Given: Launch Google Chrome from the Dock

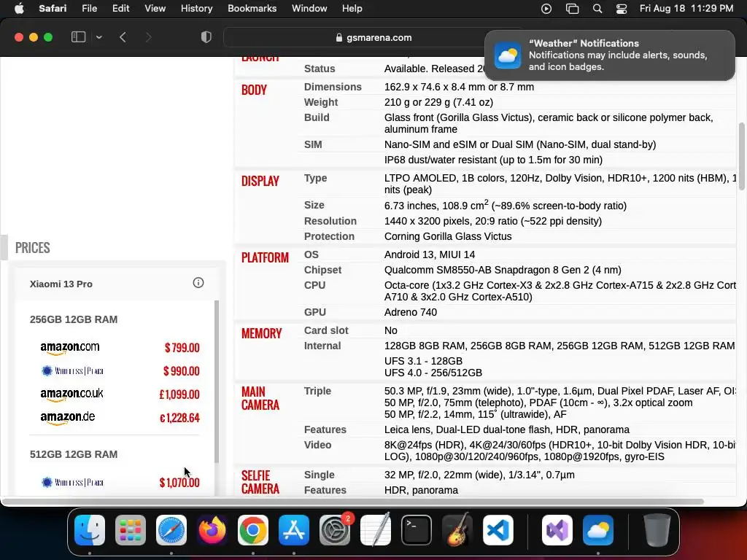Looking at the screenshot, I should click(253, 530).
